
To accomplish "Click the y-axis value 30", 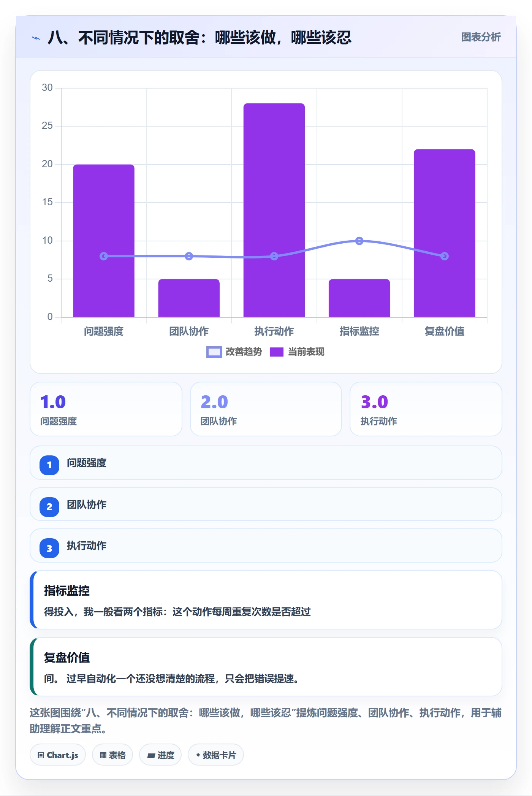I will pyautogui.click(x=47, y=87).
